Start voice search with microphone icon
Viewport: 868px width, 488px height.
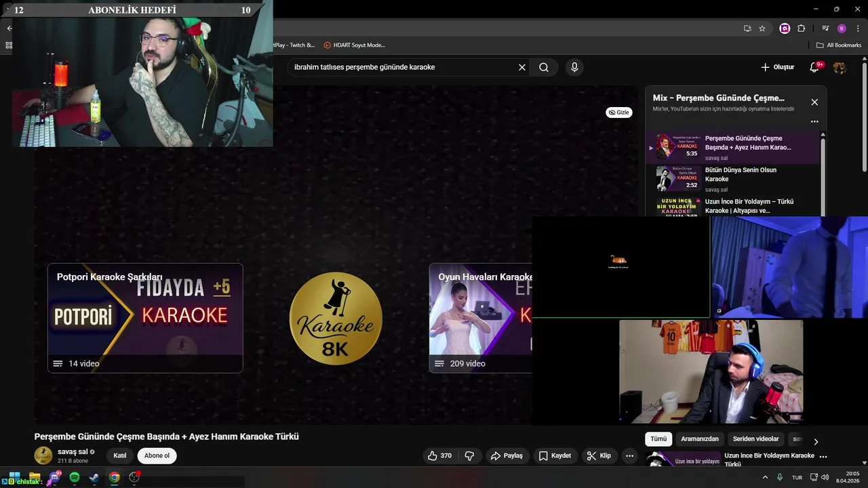(x=574, y=67)
